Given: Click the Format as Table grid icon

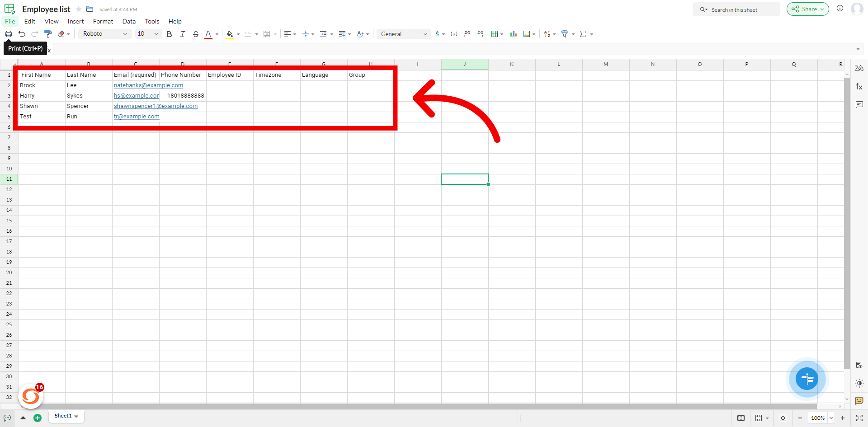Looking at the screenshot, I should point(495,34).
